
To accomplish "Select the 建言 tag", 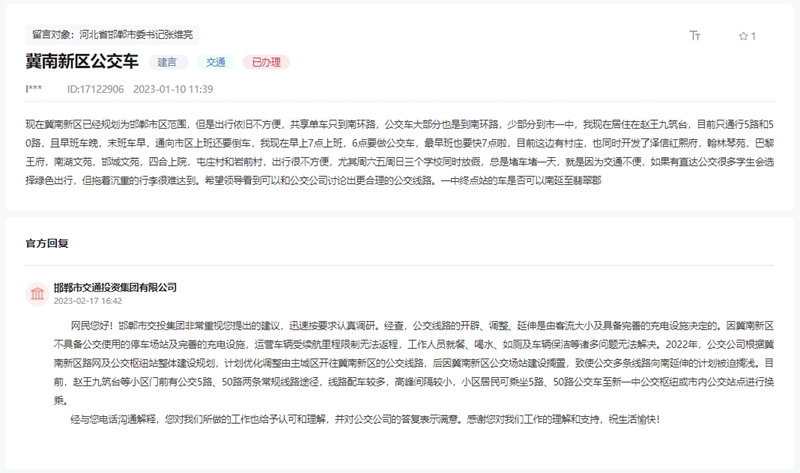I will (167, 62).
